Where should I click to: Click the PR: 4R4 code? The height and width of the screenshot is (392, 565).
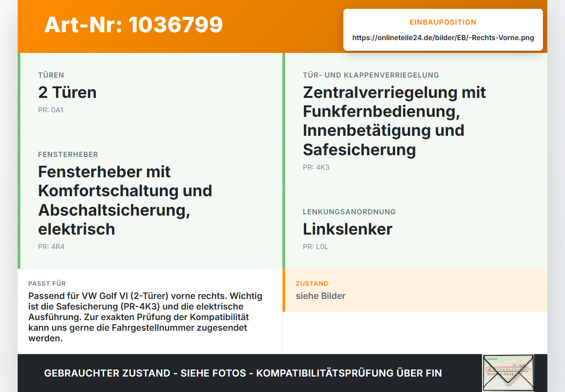(x=51, y=246)
